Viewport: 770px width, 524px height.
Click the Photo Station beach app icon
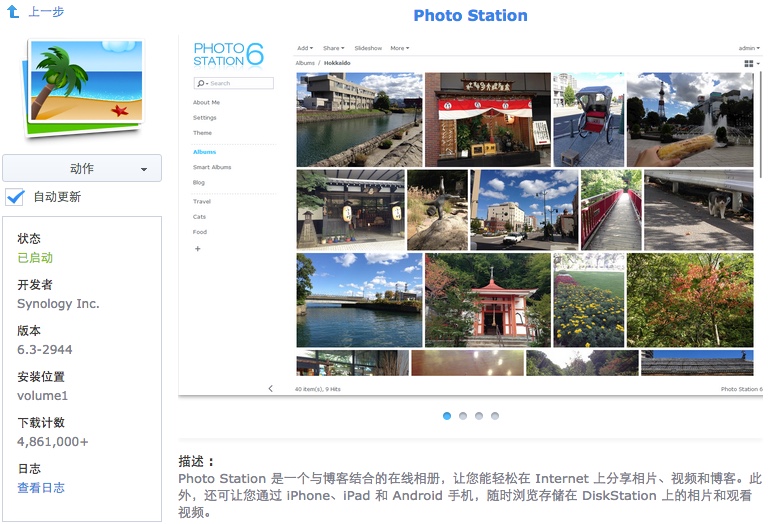(81, 90)
